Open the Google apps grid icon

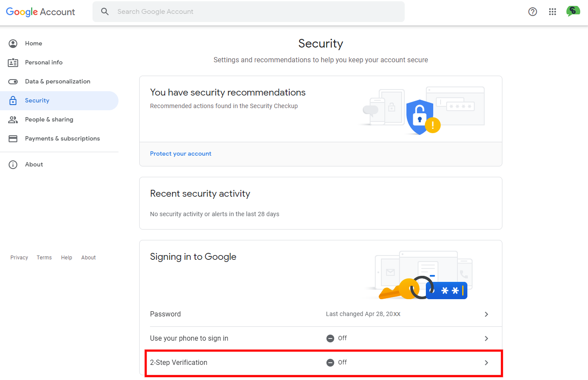552,12
